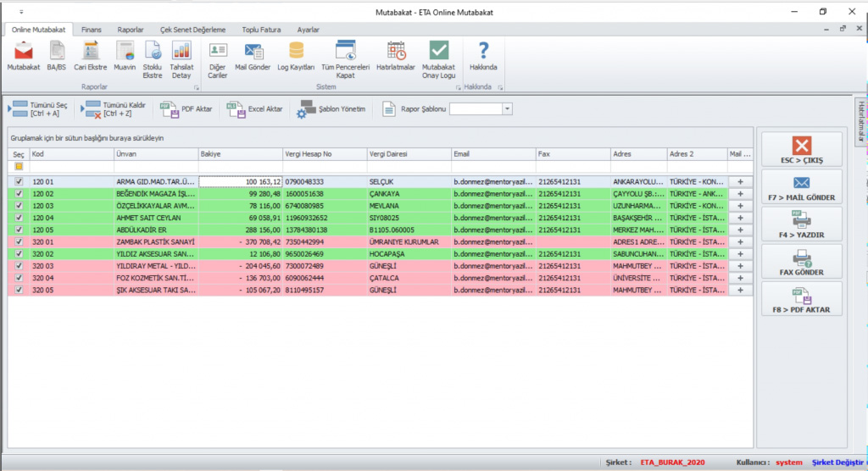Click Tümünü Seç [Ctrl + A]

click(x=38, y=109)
